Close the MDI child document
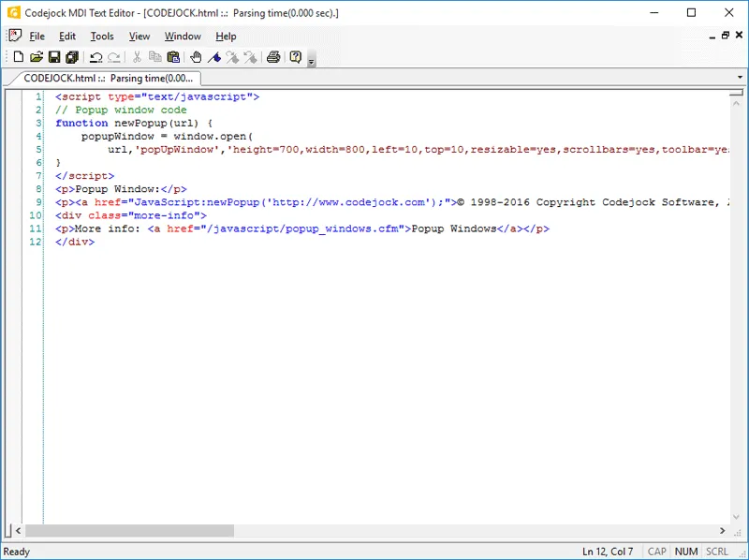749x560 pixels. (x=739, y=35)
